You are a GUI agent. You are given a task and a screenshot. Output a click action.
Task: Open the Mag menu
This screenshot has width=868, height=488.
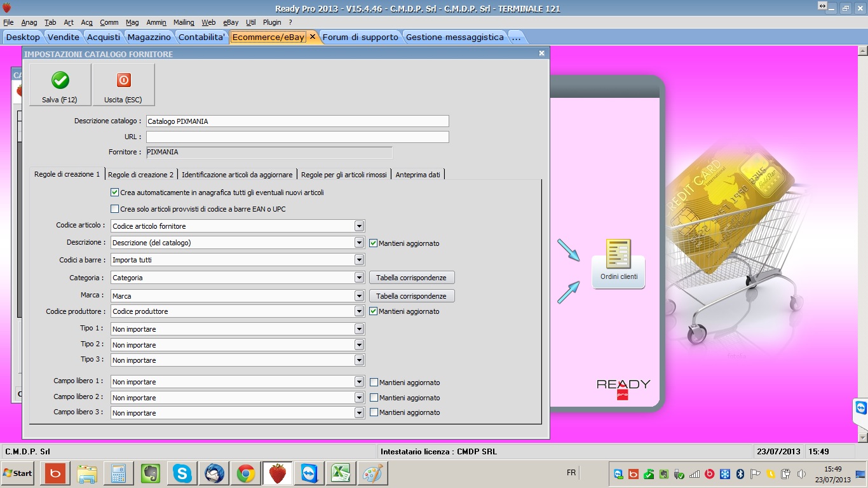132,22
